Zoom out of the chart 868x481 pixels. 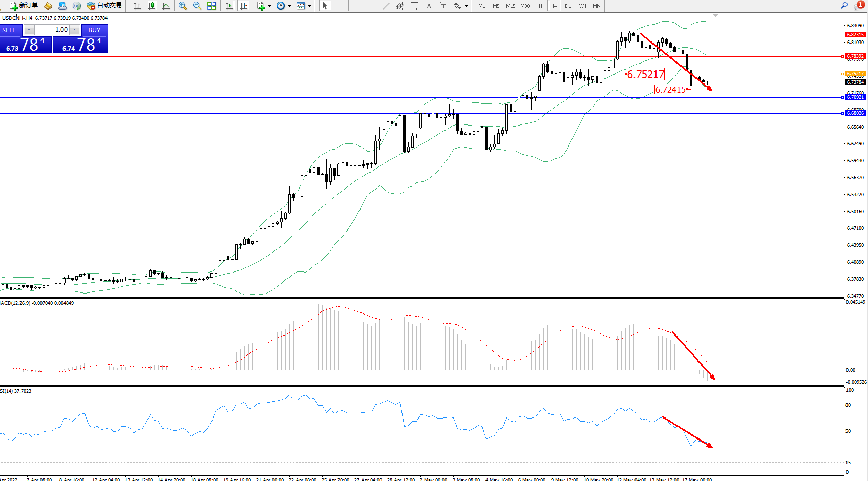coord(197,6)
